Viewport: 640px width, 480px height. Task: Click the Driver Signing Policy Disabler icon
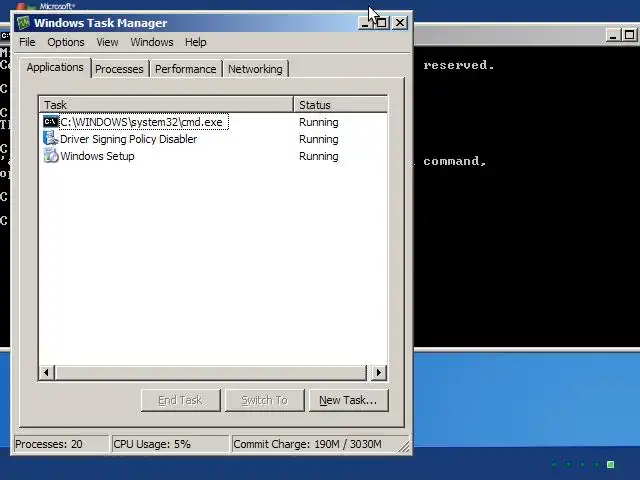pyautogui.click(x=51, y=139)
